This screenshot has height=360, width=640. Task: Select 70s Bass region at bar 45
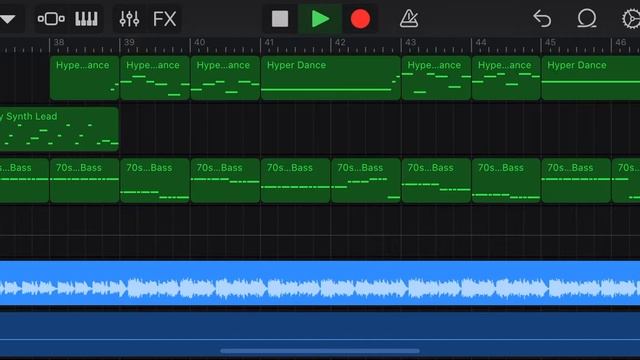pyautogui.click(x=576, y=181)
